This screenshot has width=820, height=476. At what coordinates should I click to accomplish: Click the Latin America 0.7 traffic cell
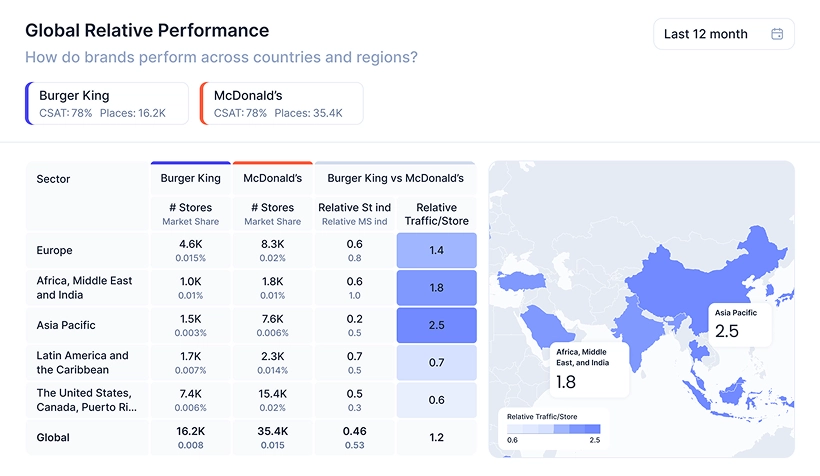(x=436, y=362)
